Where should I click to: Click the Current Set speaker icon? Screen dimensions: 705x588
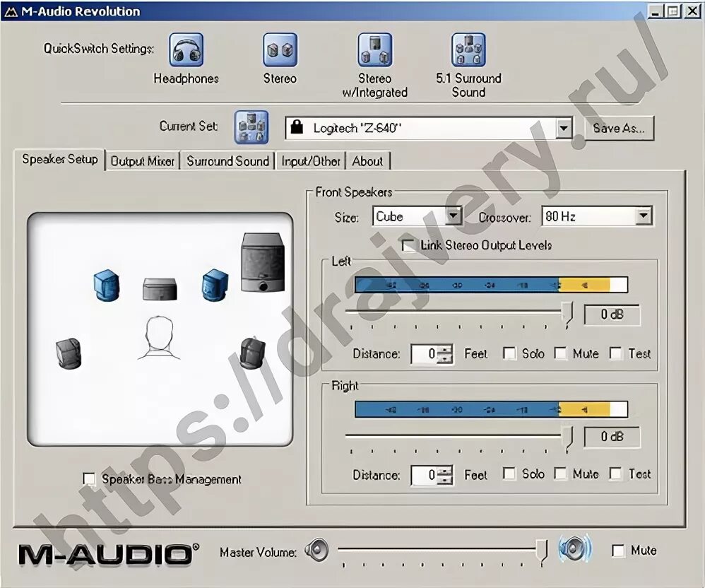click(251, 126)
